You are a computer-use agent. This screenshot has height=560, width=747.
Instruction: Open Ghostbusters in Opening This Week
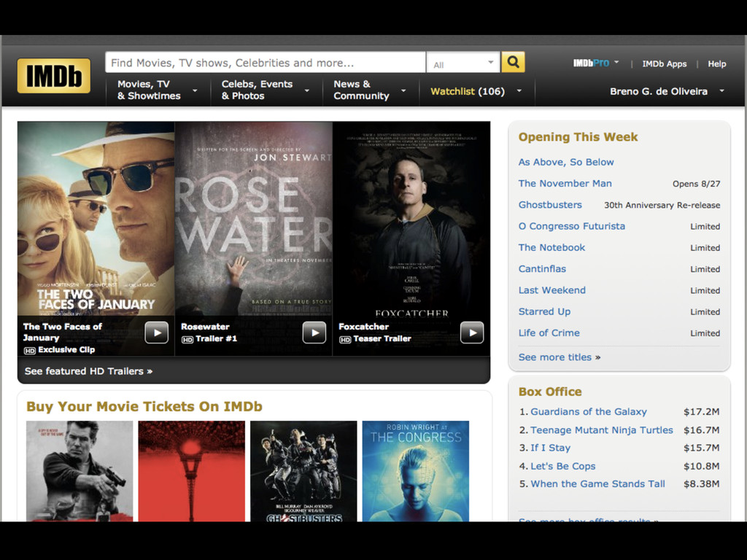coord(550,205)
